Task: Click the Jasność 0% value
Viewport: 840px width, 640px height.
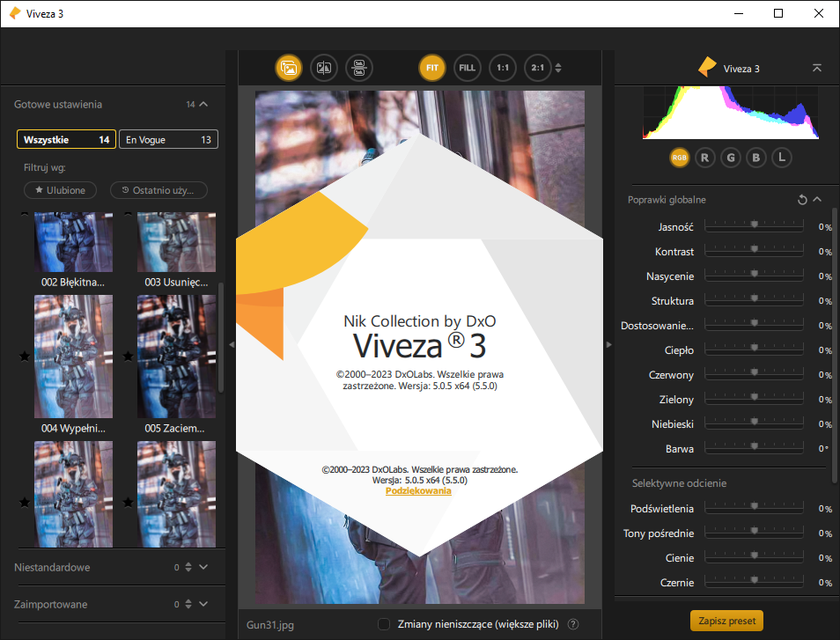Action: (x=825, y=227)
